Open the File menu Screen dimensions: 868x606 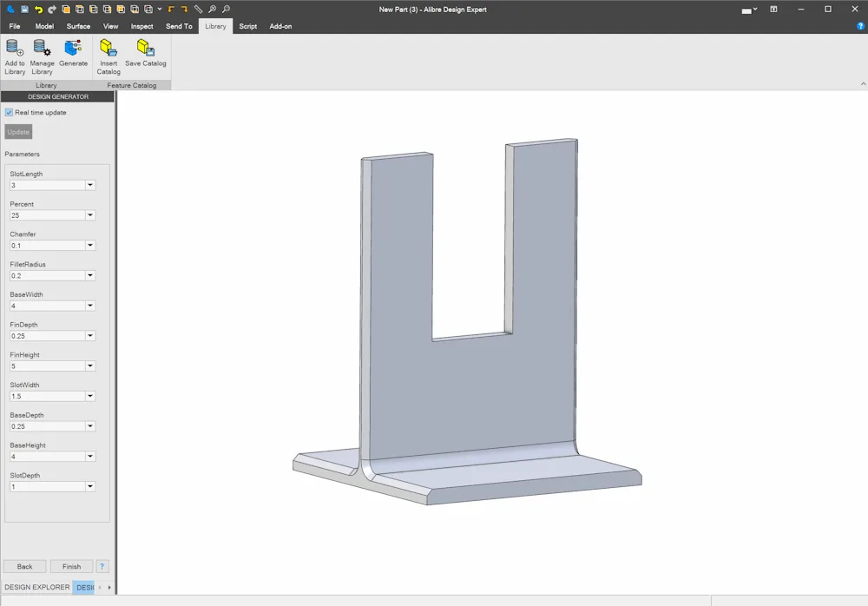point(15,26)
